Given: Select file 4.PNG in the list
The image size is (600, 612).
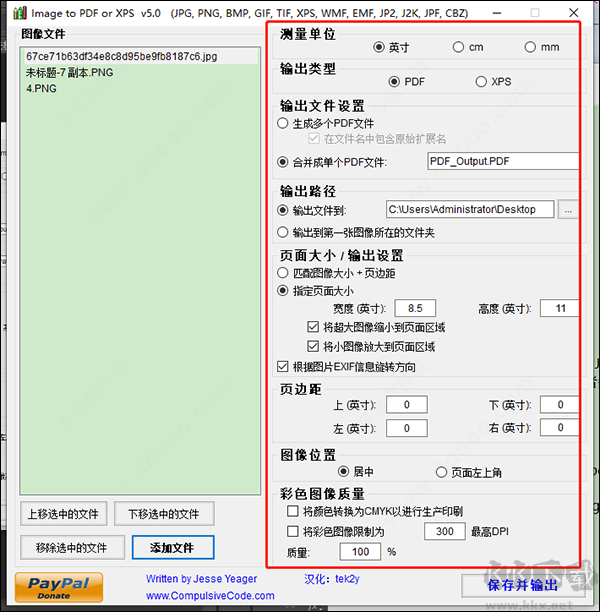Looking at the screenshot, I should (x=141, y=89).
